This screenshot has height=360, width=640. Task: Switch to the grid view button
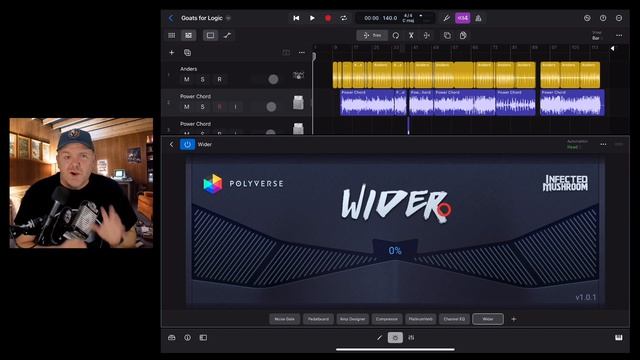pos(172,36)
